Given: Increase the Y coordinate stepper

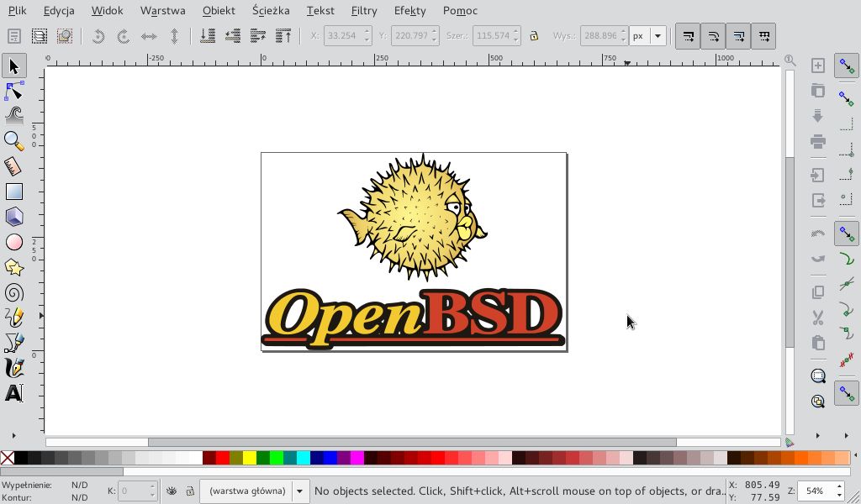Looking at the screenshot, I should 435,32.
